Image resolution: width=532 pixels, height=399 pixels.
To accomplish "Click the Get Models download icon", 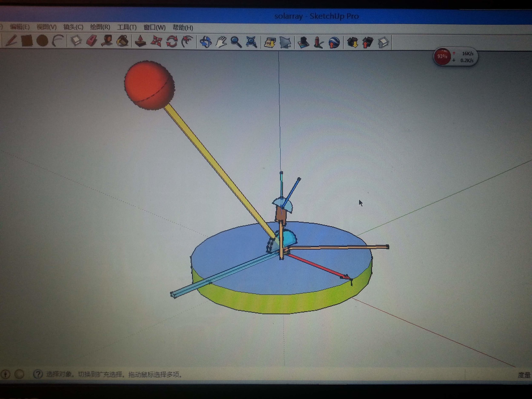I will tap(353, 43).
